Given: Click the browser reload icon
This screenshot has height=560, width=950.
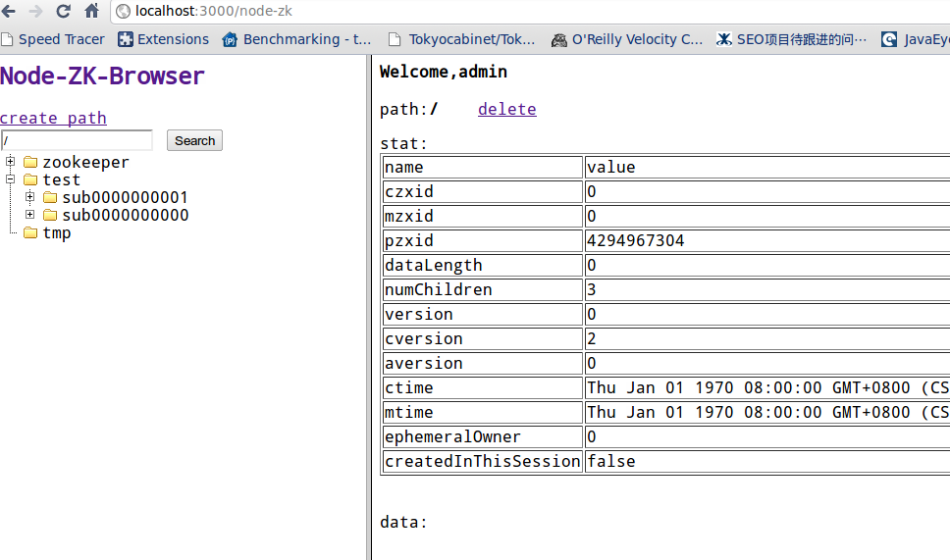Looking at the screenshot, I should coord(64,12).
